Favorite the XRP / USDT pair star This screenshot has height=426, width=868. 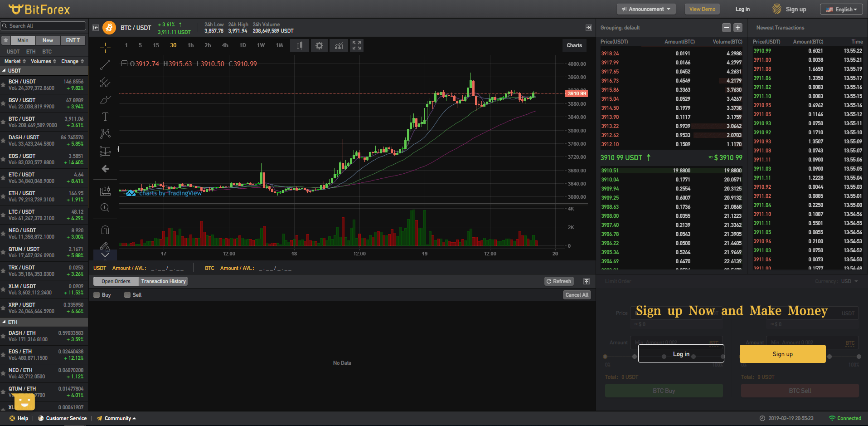(x=3, y=308)
